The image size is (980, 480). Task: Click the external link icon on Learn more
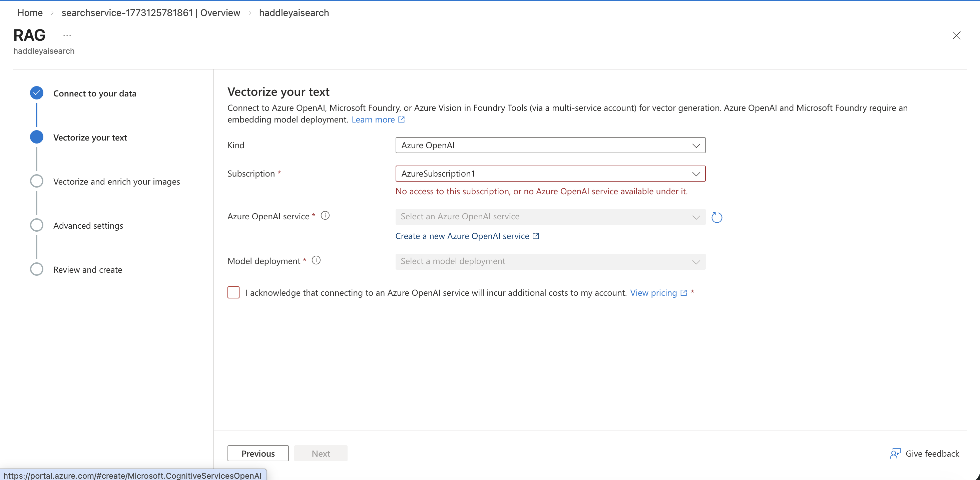click(x=401, y=119)
